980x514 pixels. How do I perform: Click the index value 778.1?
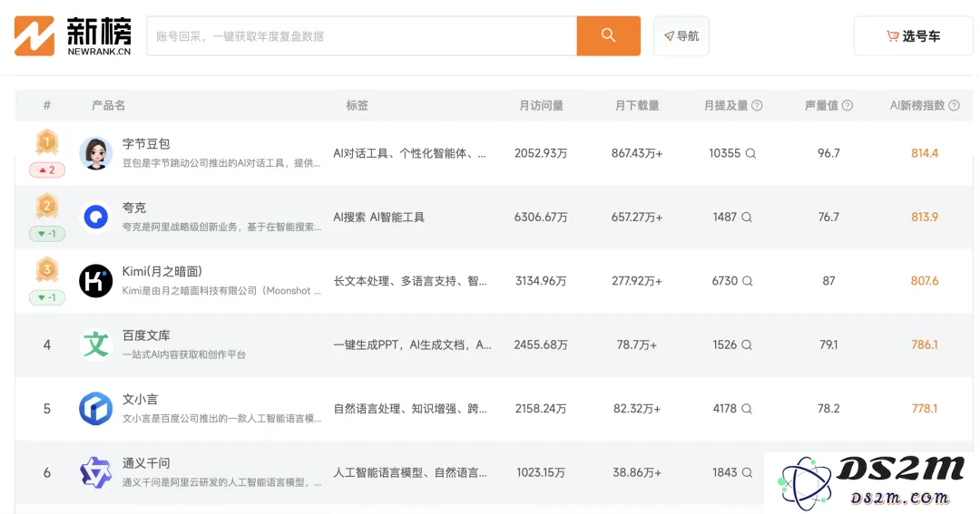coord(925,409)
